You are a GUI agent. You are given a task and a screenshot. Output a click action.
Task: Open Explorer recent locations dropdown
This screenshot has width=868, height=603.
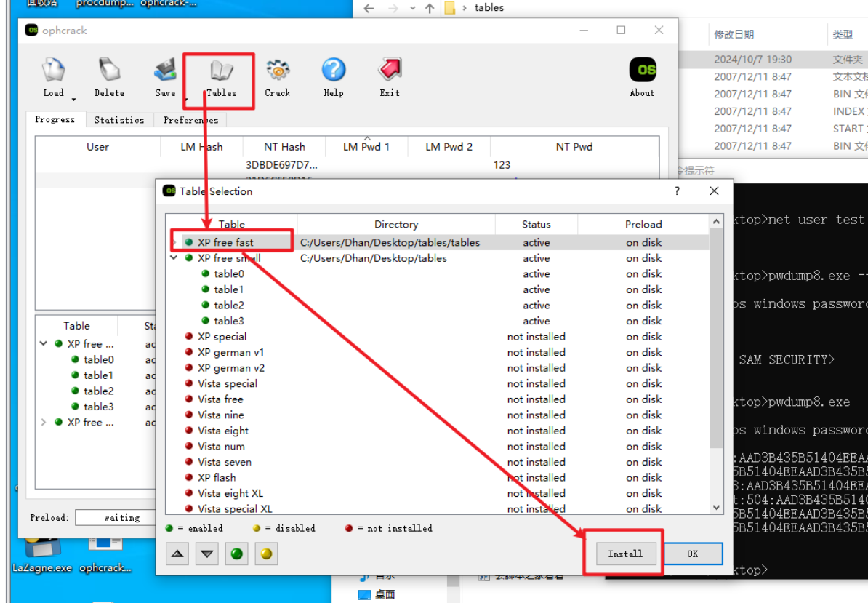tap(412, 8)
